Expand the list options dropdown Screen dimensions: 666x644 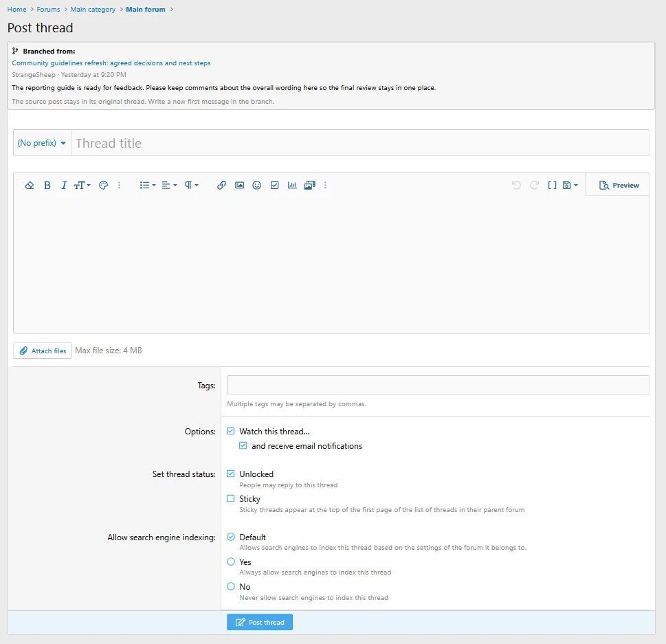pos(148,185)
